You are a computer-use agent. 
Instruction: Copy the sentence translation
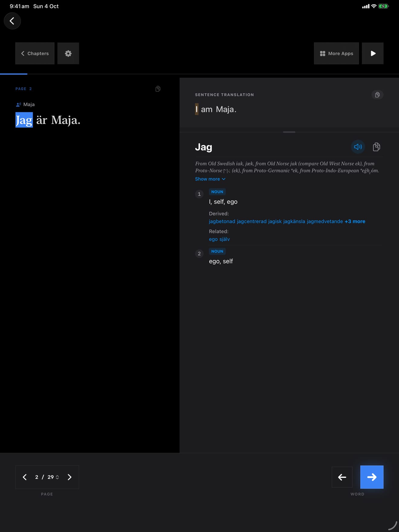coord(377,95)
